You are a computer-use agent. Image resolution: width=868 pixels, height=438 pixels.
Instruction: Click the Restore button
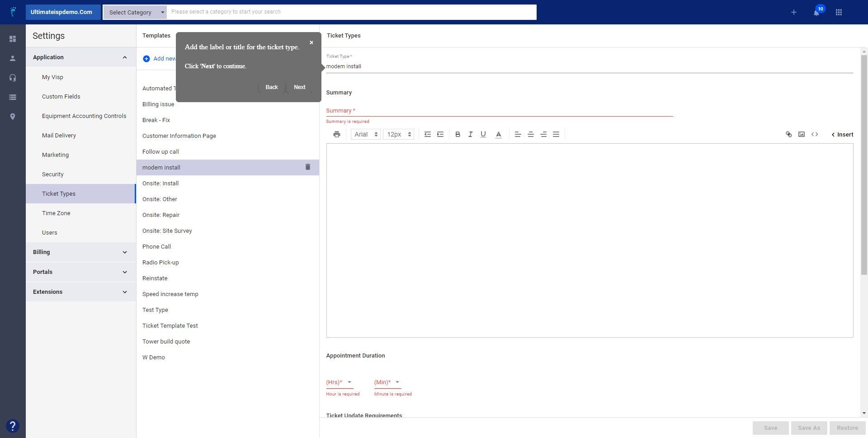pos(847,428)
